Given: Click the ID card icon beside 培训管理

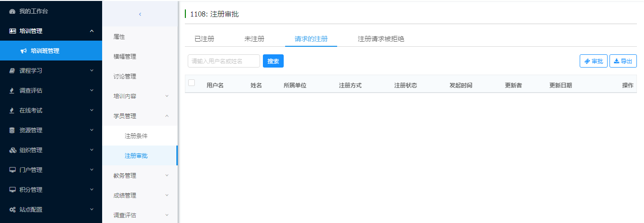Looking at the screenshot, I should click(x=13, y=31).
